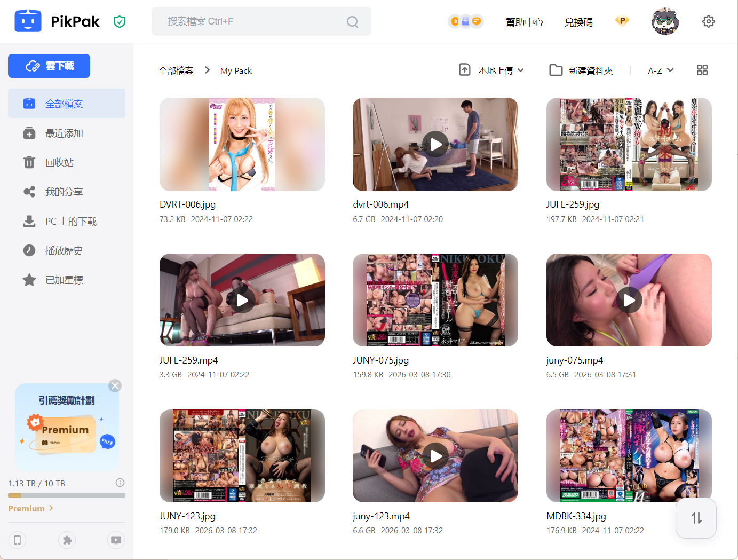Select 最近添加 in the sidebar
The height and width of the screenshot is (560, 738).
(x=64, y=133)
